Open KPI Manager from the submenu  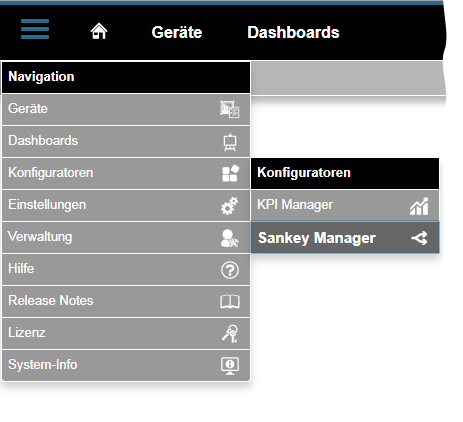[345, 205]
